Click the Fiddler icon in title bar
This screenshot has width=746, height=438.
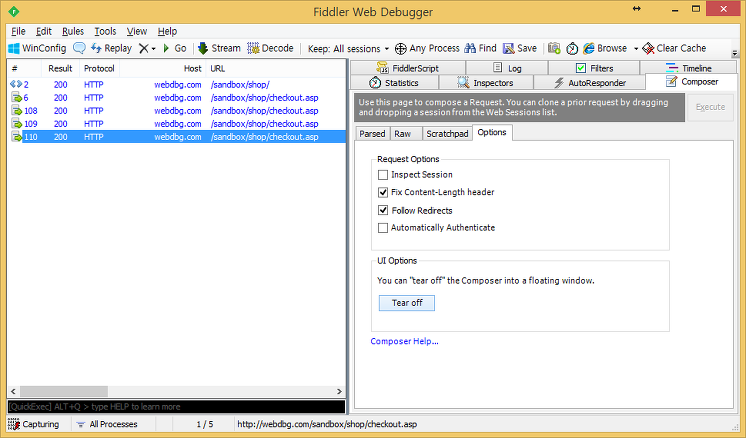pyautogui.click(x=14, y=11)
